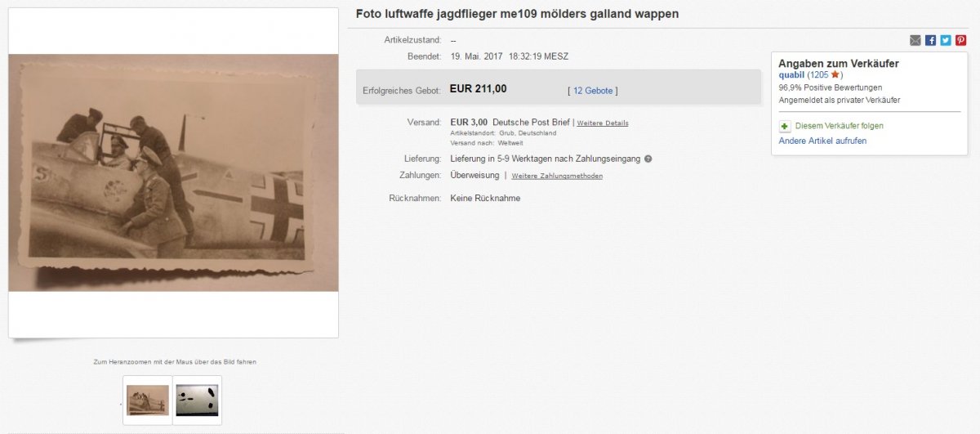Follow this seller via Diesem Verkäufer folgen
The image size is (980, 434).
(839, 127)
